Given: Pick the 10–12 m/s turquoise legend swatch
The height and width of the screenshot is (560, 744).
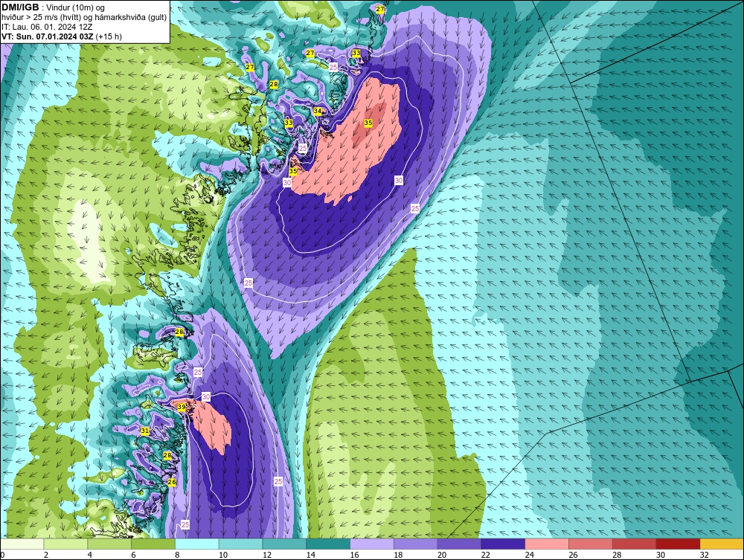Looking at the screenshot, I should [x=240, y=544].
